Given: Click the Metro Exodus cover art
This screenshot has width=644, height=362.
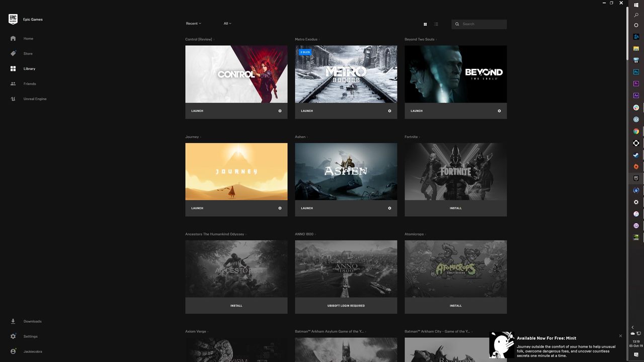Looking at the screenshot, I should tap(346, 74).
